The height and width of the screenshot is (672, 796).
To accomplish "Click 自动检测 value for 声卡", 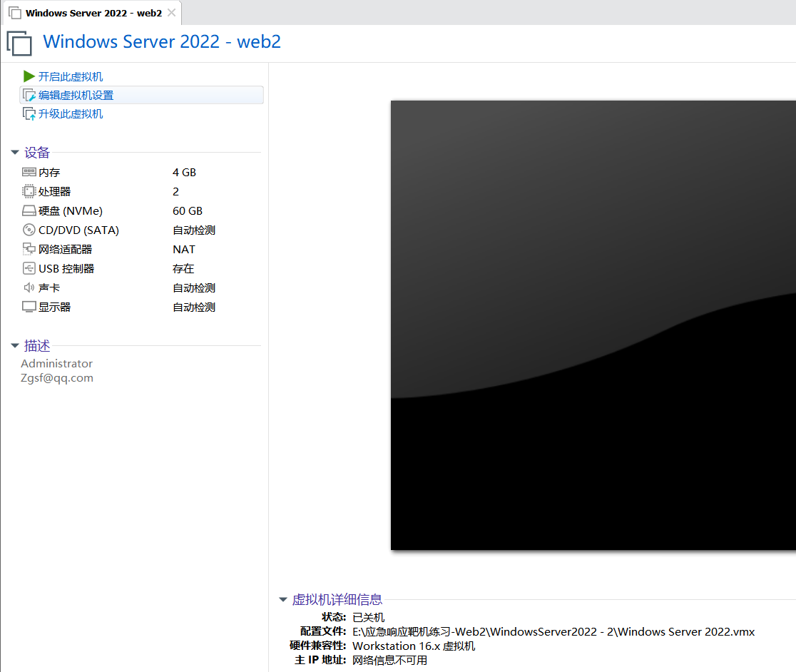I will (x=194, y=288).
